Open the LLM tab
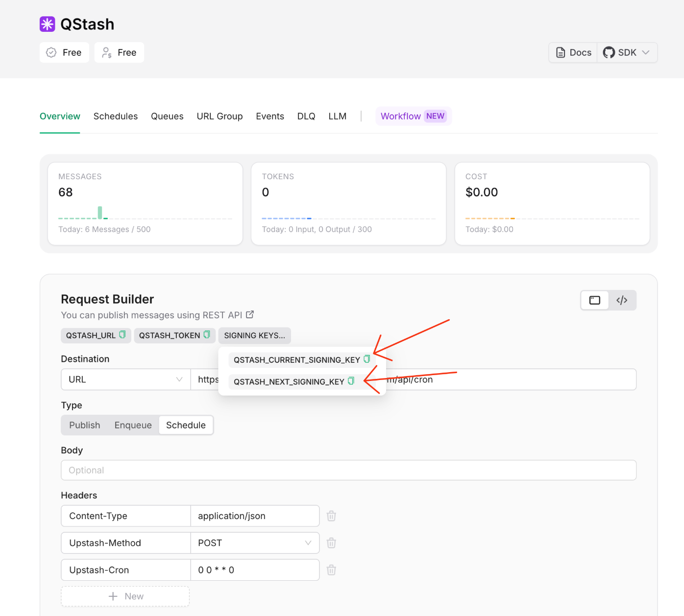This screenshot has width=684, height=616. pyautogui.click(x=338, y=116)
